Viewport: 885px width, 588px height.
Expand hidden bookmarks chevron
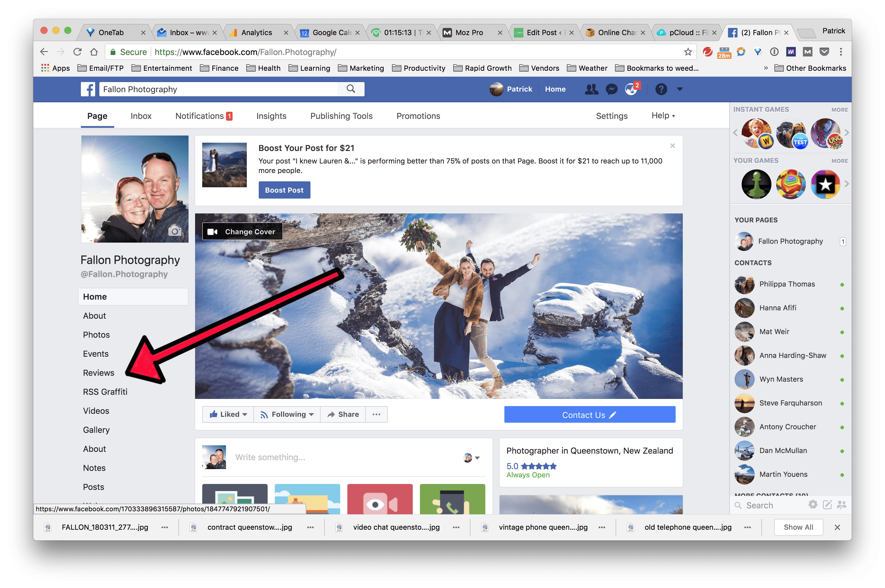(766, 68)
